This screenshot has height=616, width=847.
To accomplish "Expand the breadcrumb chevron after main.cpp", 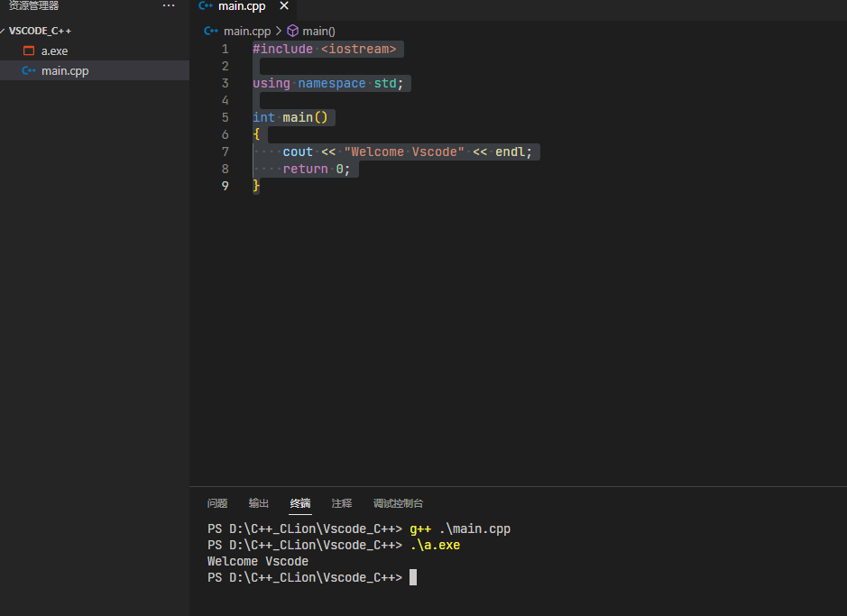I will click(279, 31).
